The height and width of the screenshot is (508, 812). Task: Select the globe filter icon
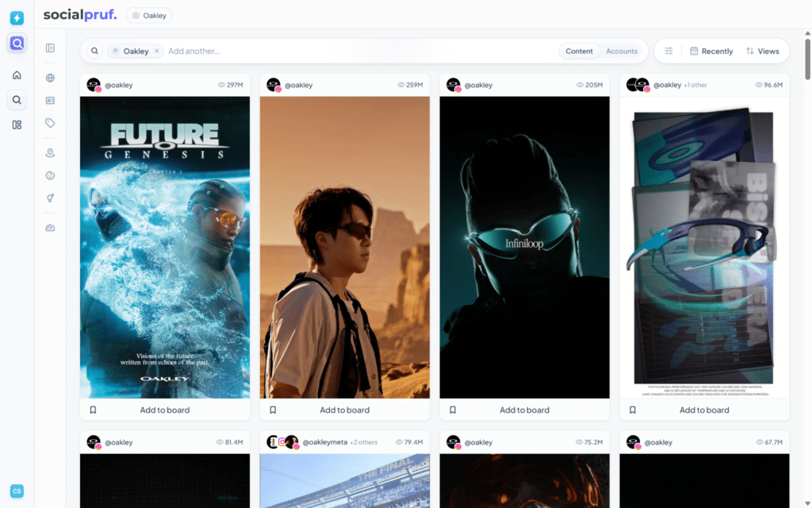[x=50, y=78]
